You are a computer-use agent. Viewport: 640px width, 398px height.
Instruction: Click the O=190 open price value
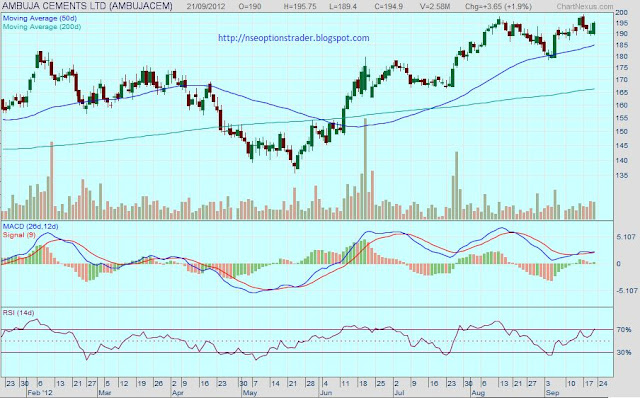coord(250,6)
